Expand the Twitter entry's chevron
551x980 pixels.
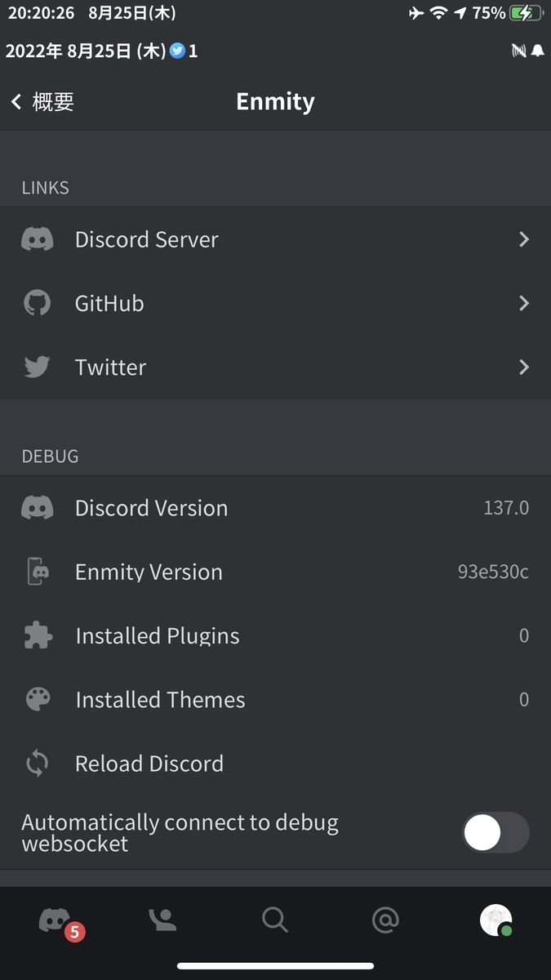(524, 367)
